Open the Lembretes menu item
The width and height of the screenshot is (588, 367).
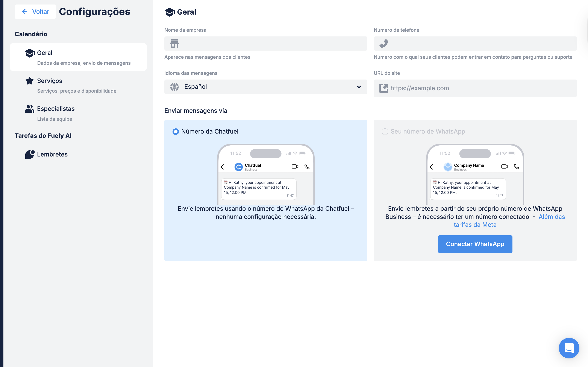click(52, 154)
